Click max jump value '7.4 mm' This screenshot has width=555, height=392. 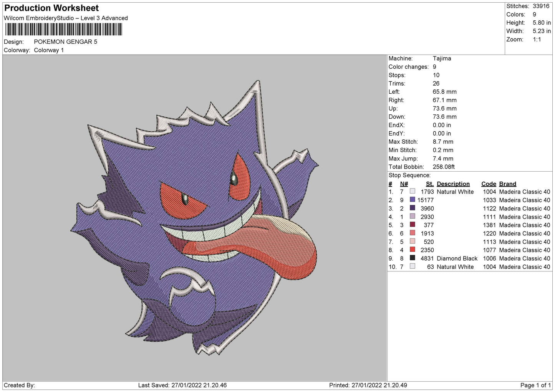pyautogui.click(x=443, y=159)
